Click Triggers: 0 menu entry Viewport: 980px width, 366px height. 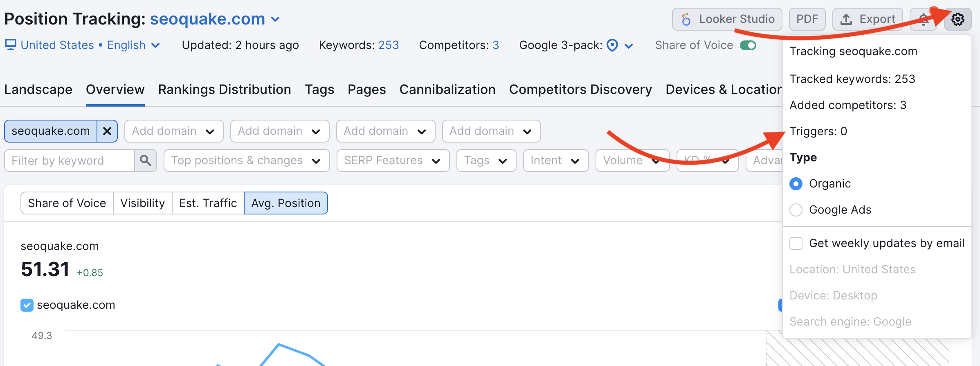(818, 131)
